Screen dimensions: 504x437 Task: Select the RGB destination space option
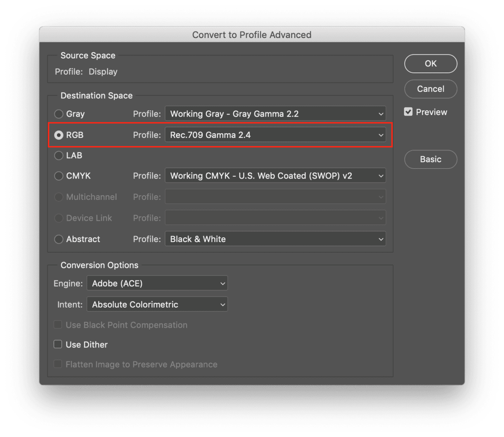point(59,135)
